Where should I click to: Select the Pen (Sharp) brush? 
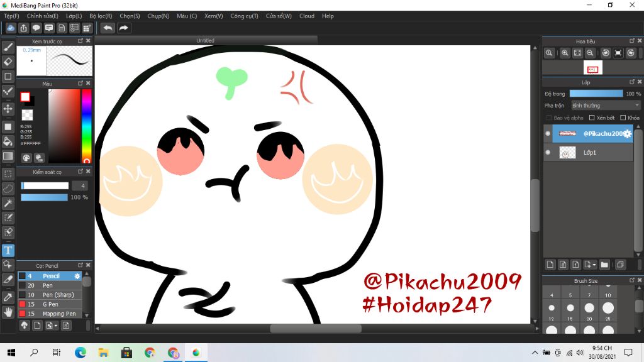[50, 295]
